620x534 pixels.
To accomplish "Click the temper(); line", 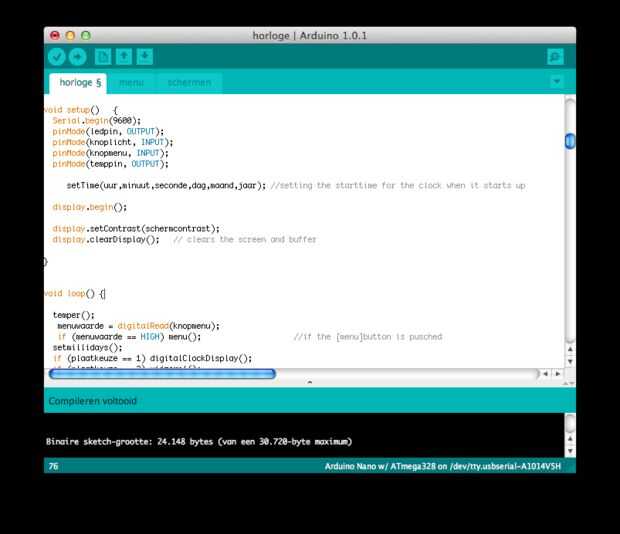I will point(74,315).
